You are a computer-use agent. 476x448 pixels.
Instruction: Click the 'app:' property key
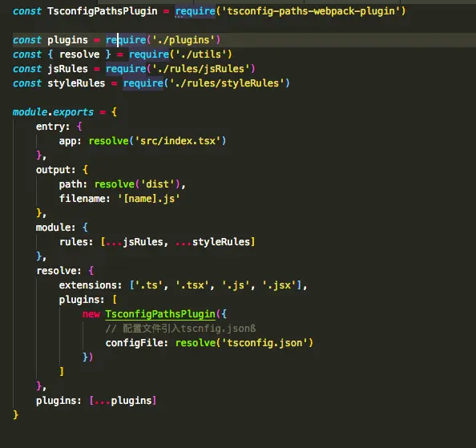tap(71, 141)
